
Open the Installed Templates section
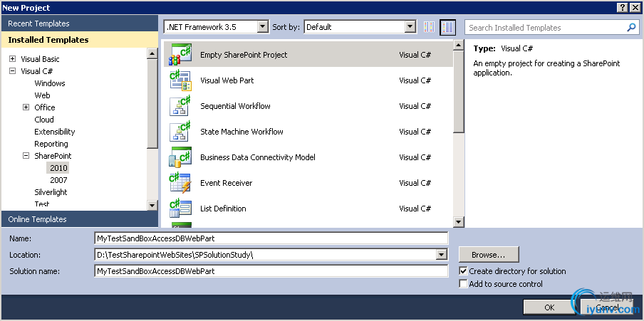(80, 40)
